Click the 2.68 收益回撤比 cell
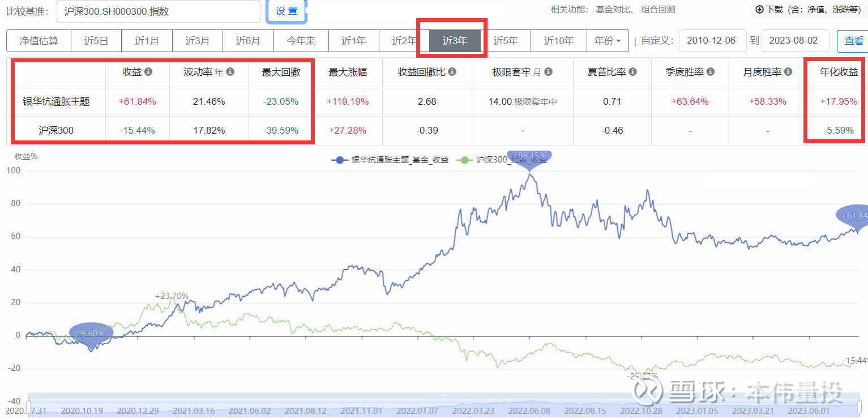Screen dimensions: 868x419 click(x=427, y=102)
